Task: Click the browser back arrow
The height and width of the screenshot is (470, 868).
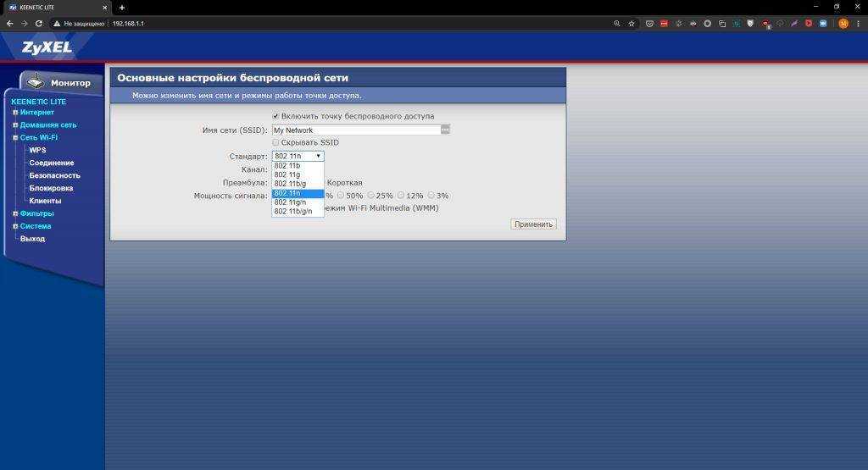Action: tap(9, 24)
